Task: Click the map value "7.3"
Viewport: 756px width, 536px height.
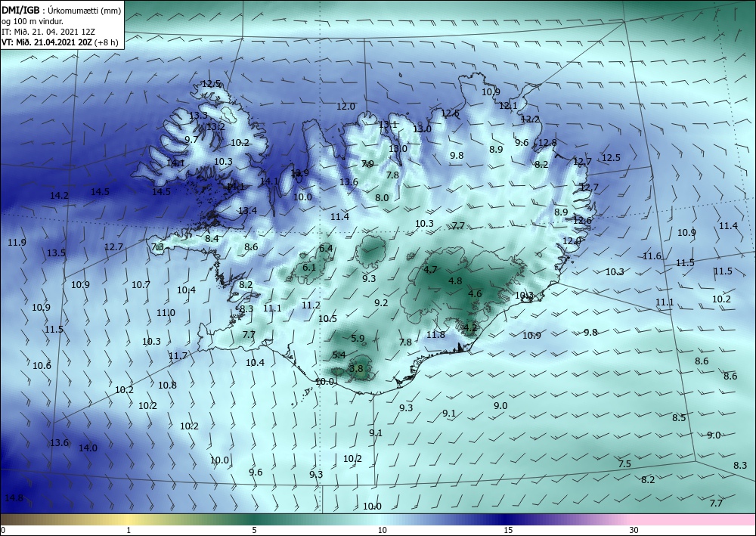Action: click(158, 247)
